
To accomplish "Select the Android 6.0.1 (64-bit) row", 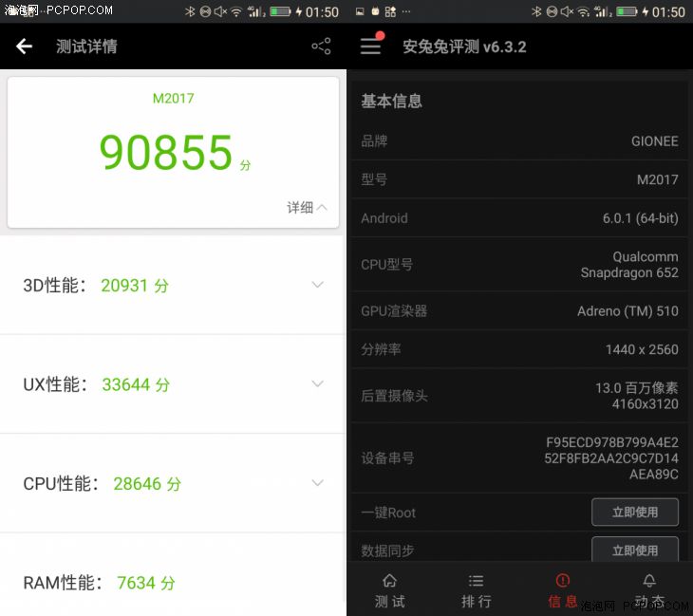I will pyautogui.click(x=520, y=218).
